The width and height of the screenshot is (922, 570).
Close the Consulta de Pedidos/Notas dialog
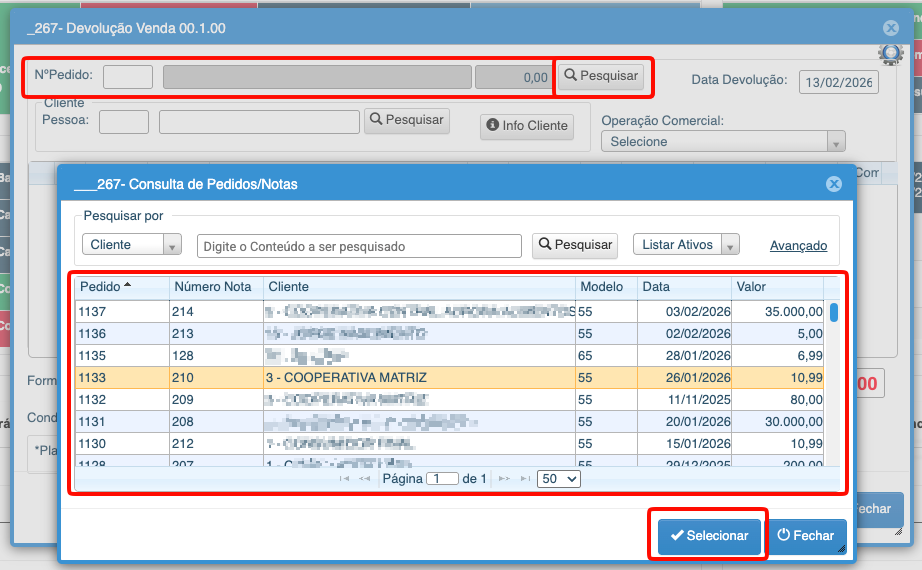pos(833,184)
